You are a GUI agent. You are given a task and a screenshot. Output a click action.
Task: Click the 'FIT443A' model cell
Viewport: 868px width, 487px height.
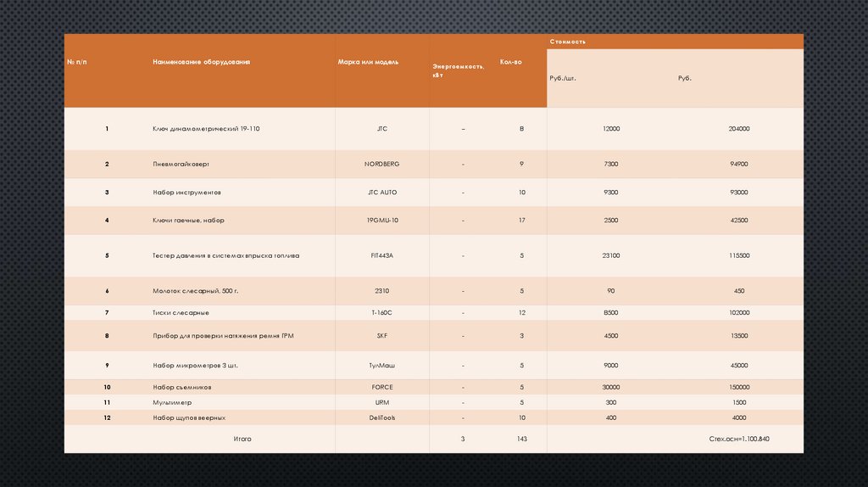(382, 255)
